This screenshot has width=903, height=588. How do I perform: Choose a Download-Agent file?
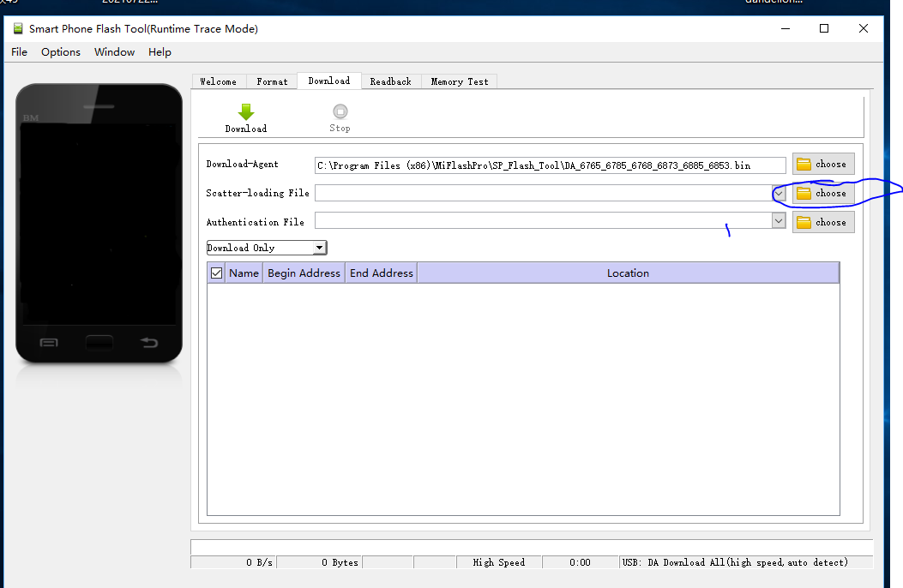[x=823, y=164]
